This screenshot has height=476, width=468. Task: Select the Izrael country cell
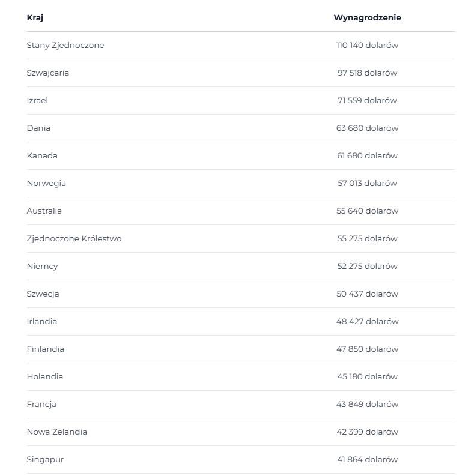pyautogui.click(x=37, y=100)
